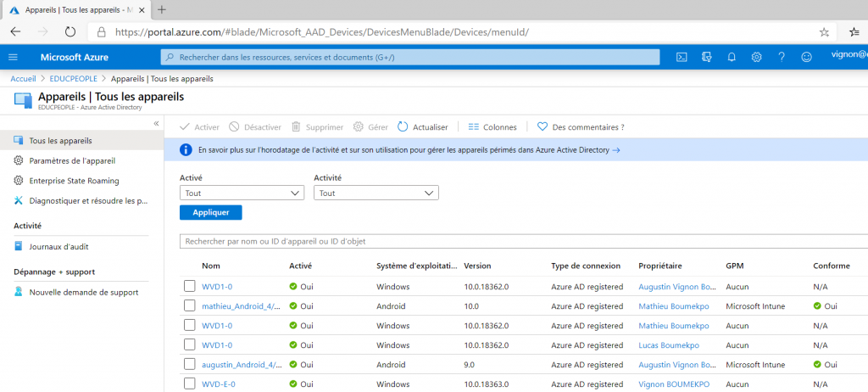Click the site padlock icon in address bar
The height and width of the screenshot is (392, 868).
click(102, 32)
